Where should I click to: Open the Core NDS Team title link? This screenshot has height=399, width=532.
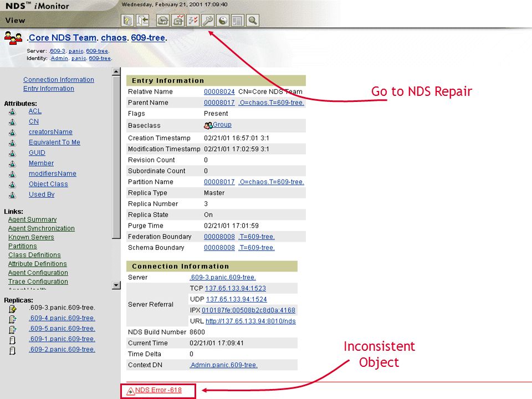[62, 38]
